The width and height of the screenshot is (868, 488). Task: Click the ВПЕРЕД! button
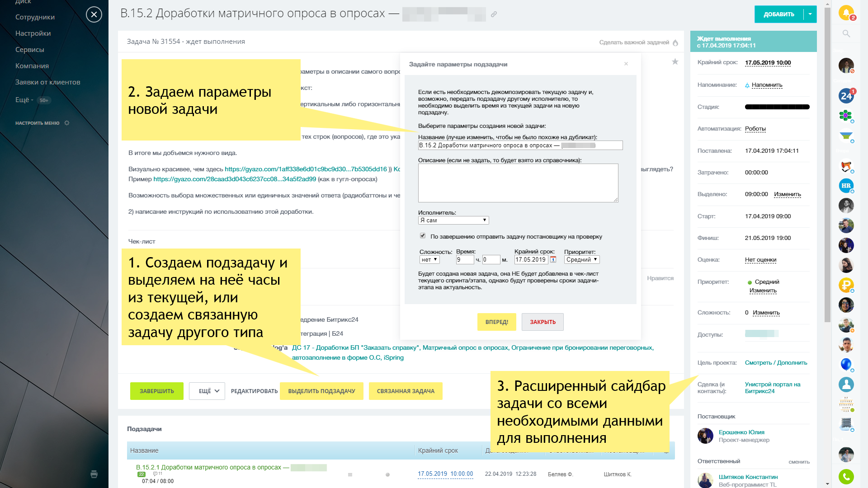(497, 322)
